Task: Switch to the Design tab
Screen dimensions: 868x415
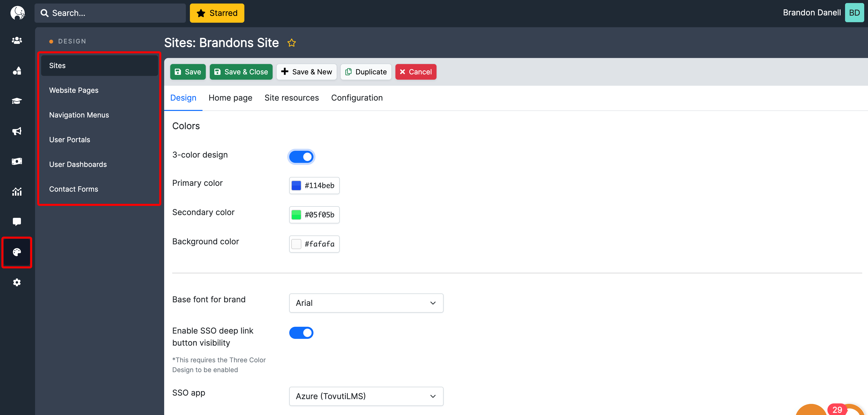Action: point(183,98)
